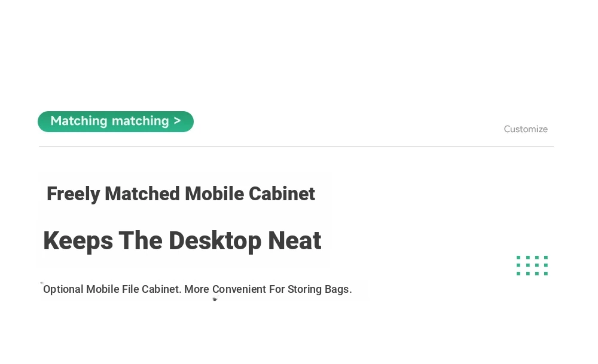Click the word "Freely" in the heading
This screenshot has height=364, width=598.
click(73, 194)
